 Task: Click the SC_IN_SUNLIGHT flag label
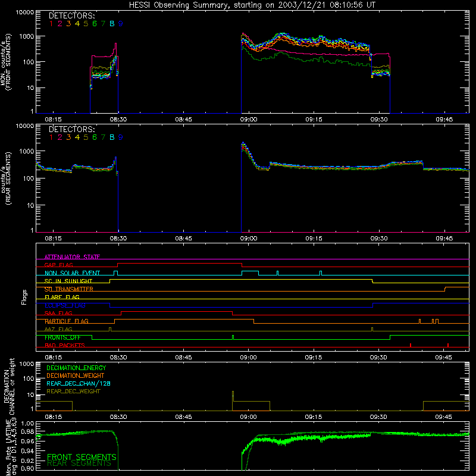68,281
